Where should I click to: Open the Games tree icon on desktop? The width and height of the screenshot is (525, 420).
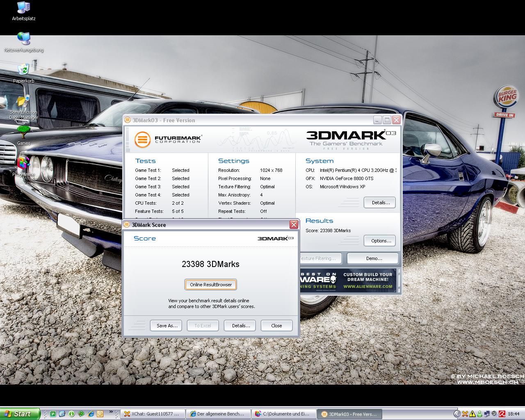[x=23, y=132]
